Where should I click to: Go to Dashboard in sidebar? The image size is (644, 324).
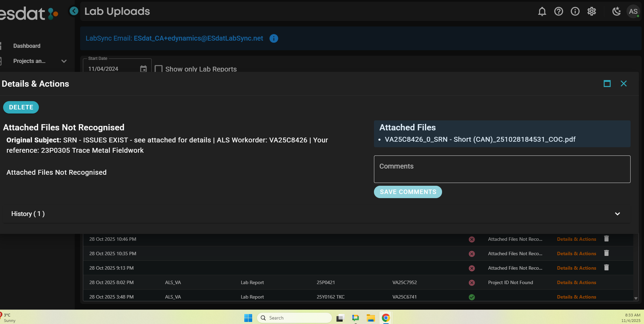click(27, 46)
